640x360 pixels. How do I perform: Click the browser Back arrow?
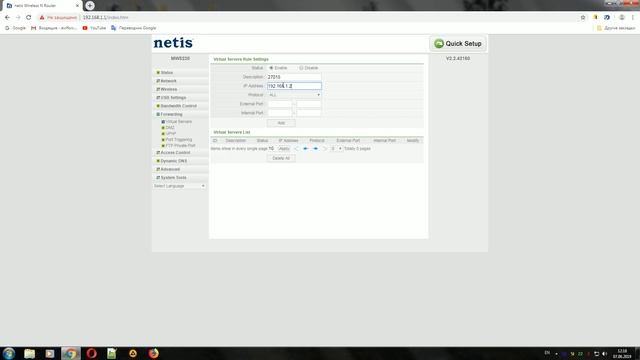pos(7,18)
